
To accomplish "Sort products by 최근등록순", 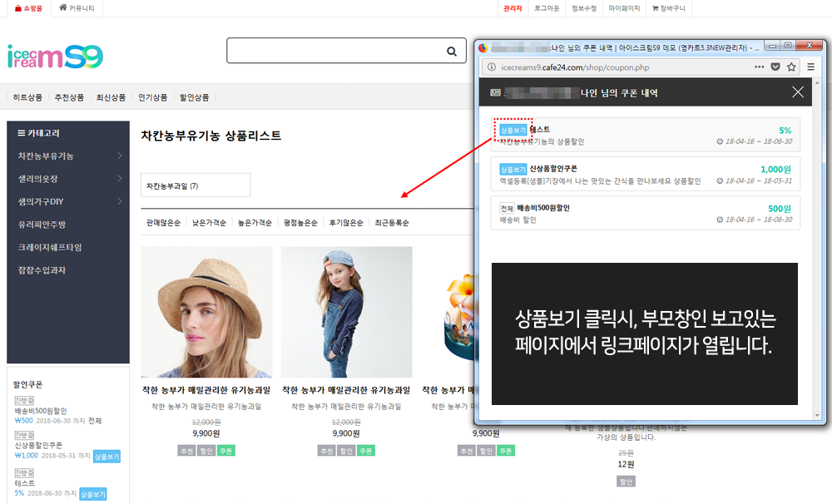I will tap(392, 223).
